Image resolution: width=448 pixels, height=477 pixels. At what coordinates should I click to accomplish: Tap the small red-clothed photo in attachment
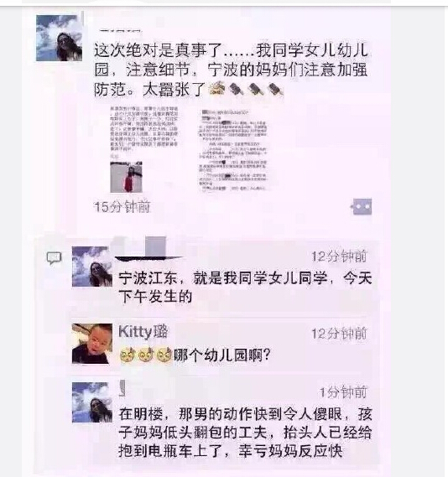pos(126,177)
